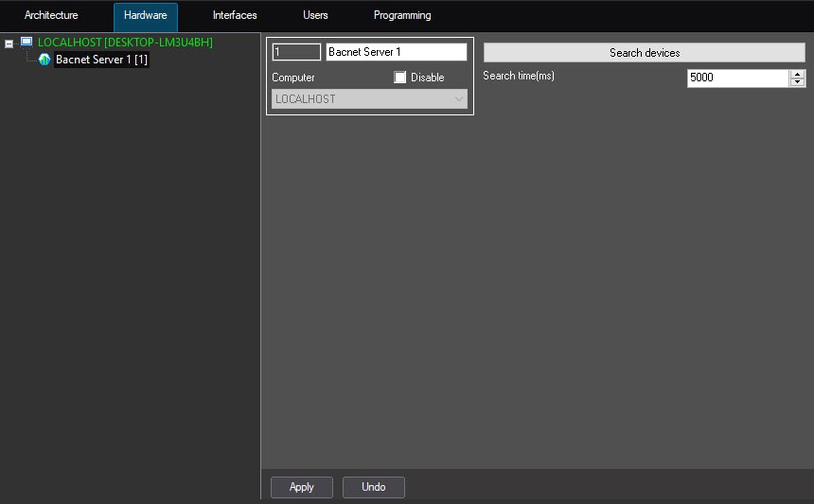Click the Bacnet Server 1 name field

[396, 52]
